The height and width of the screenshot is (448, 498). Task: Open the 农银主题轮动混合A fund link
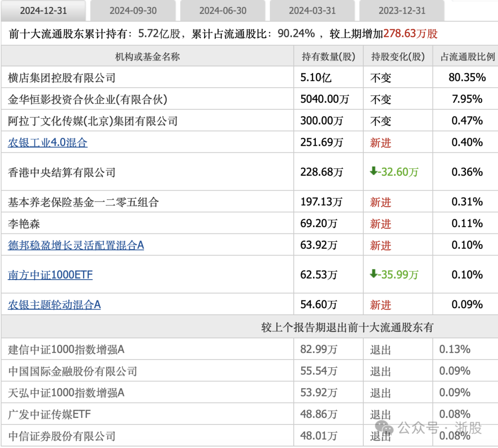point(54,305)
